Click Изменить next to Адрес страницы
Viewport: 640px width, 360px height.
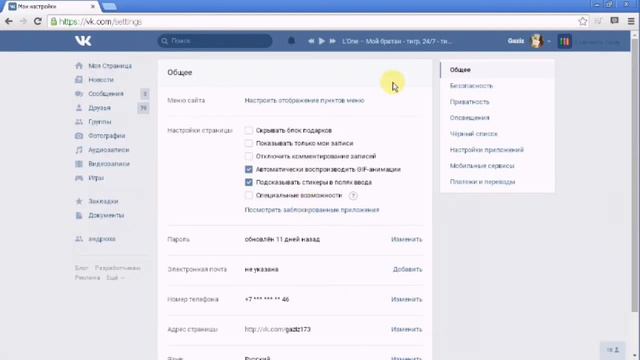tap(407, 329)
